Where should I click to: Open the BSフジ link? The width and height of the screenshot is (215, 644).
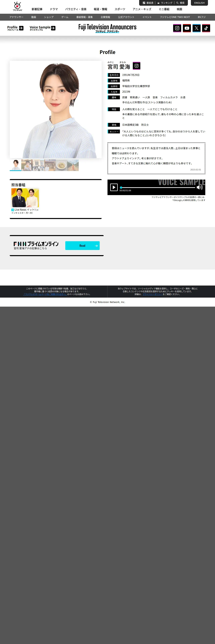[202, 17]
